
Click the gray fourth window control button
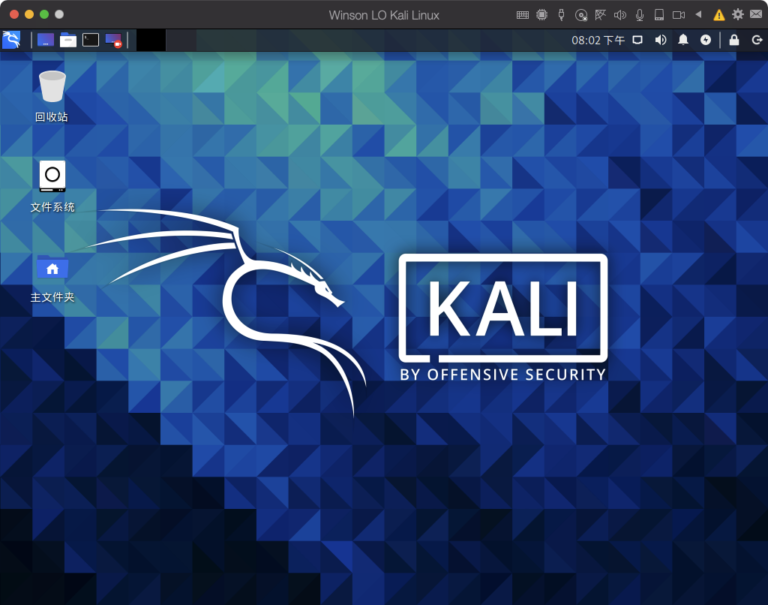point(59,14)
